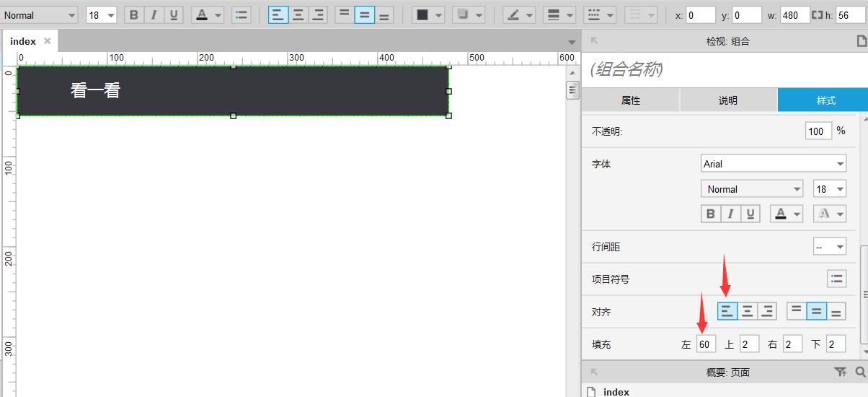Viewport: 868px width, 397px height.
Task: Open the style panel Normal typeface dropdown
Action: tap(752, 189)
